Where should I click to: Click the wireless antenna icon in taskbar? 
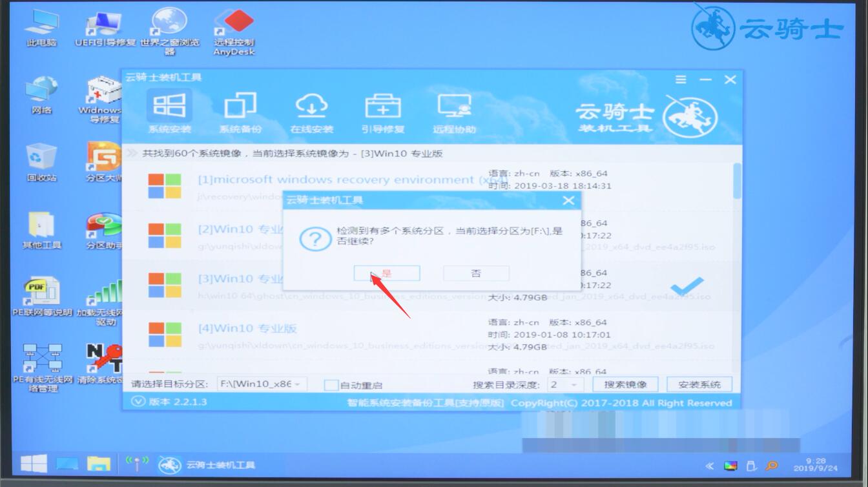[137, 463]
